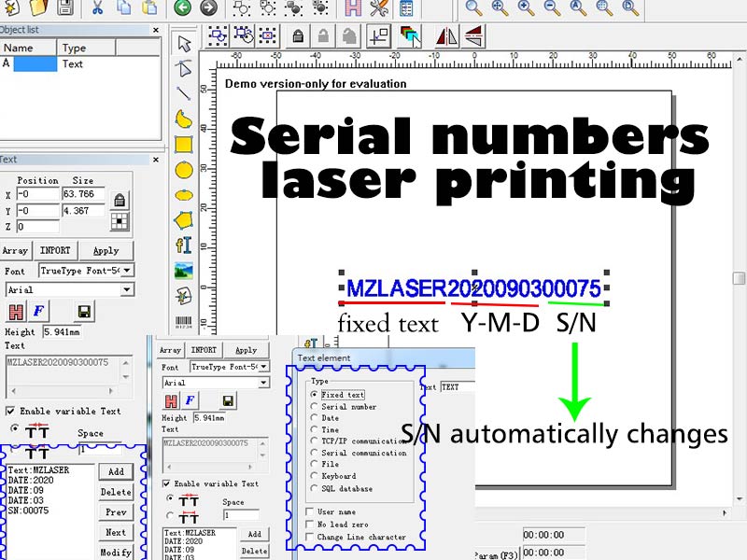Select the Barcode tool
Image resolution: width=747 pixels, height=560 pixels.
click(184, 322)
